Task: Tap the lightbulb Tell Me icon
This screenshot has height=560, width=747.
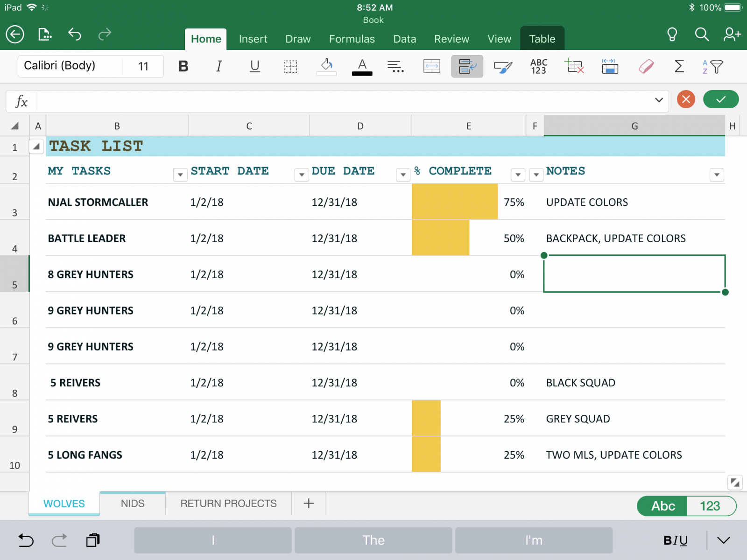Action: pyautogui.click(x=672, y=35)
